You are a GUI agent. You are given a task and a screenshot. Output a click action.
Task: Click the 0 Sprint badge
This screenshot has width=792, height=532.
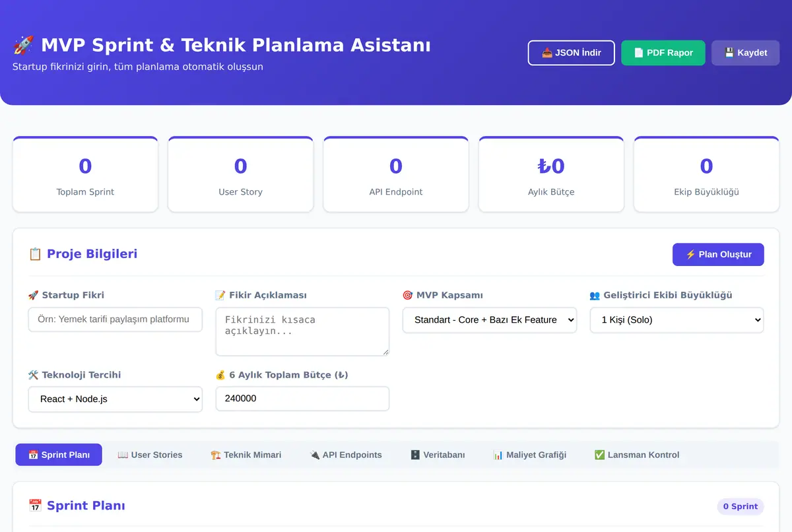click(741, 506)
